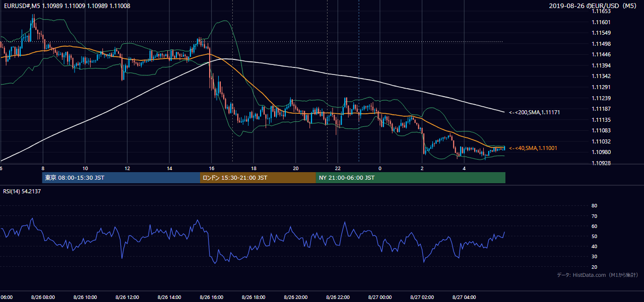Click the 200 SMA 1.11171 label
The image size is (644, 302).
coord(535,112)
